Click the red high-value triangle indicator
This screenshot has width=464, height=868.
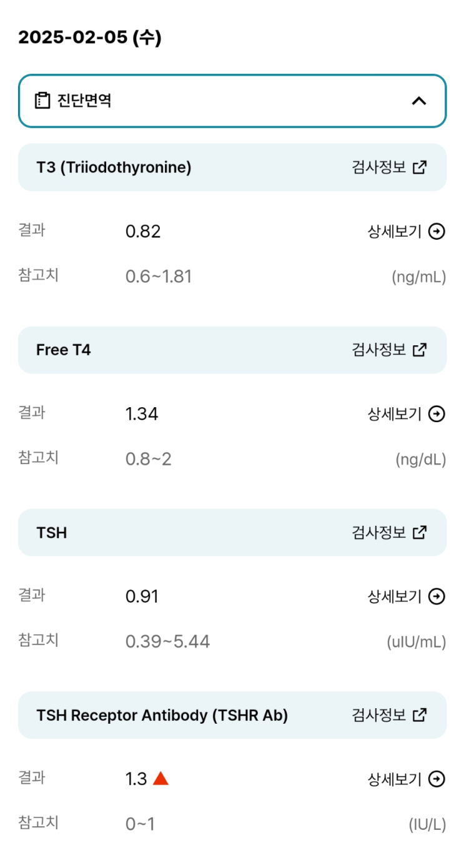[160, 778]
